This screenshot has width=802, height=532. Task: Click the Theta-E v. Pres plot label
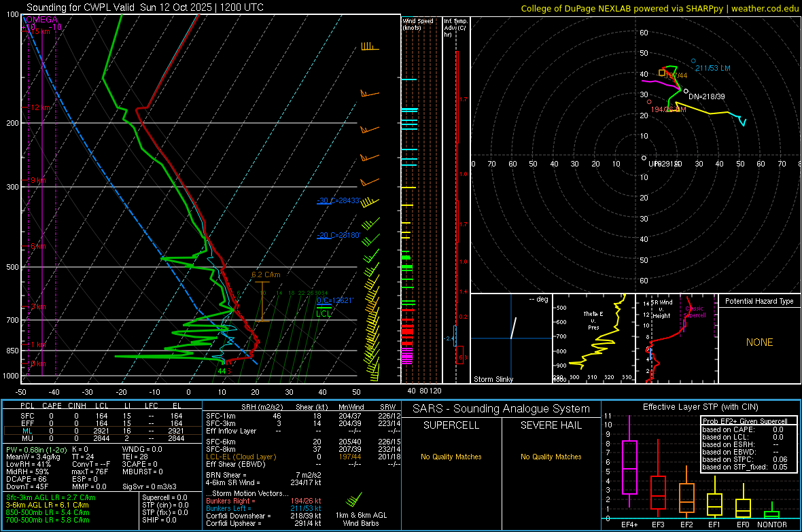(593, 321)
